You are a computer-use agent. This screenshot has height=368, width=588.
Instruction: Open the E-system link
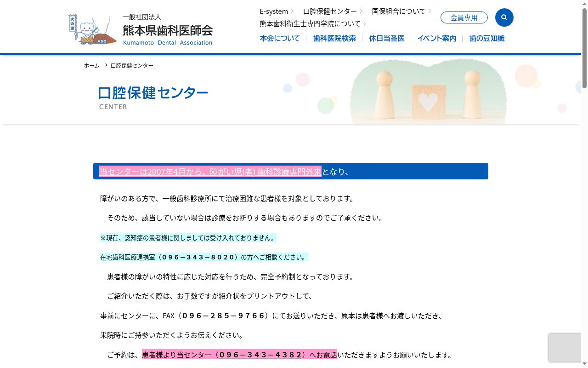click(274, 11)
